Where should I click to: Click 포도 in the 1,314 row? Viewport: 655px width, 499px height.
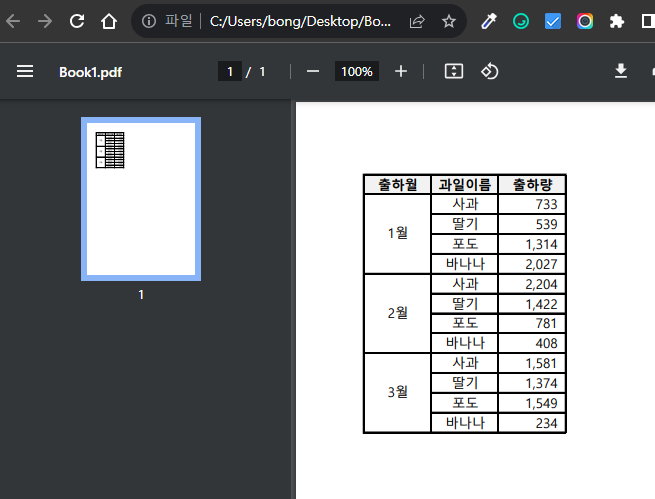(465, 243)
